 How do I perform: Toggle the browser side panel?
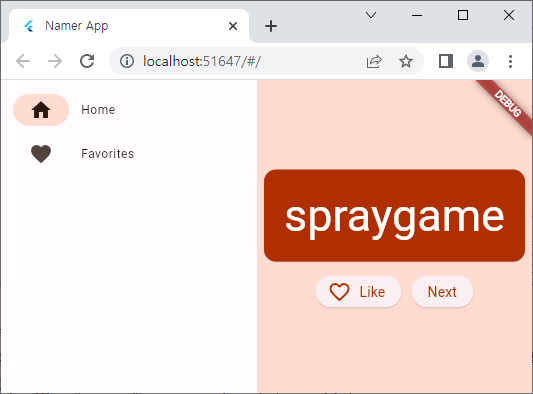(446, 62)
